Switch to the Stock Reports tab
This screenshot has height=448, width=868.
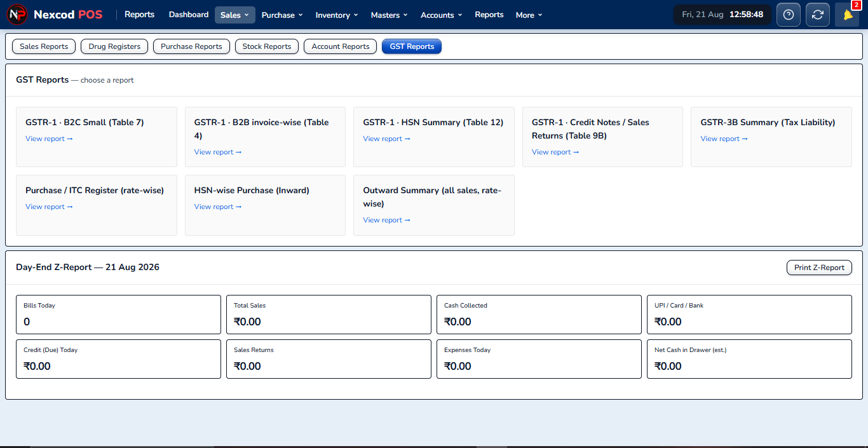point(267,46)
